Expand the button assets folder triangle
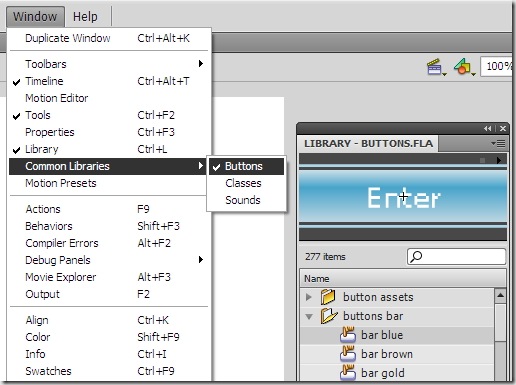The height and width of the screenshot is (385, 516). click(x=309, y=297)
